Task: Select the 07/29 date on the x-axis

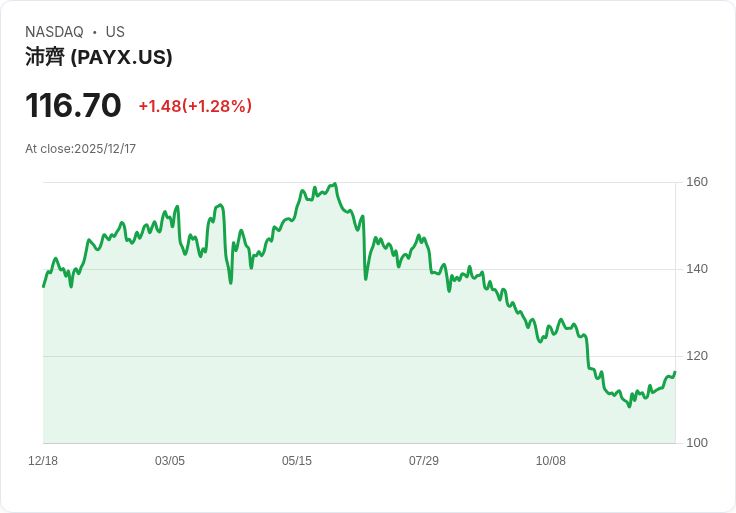Action: tap(424, 461)
